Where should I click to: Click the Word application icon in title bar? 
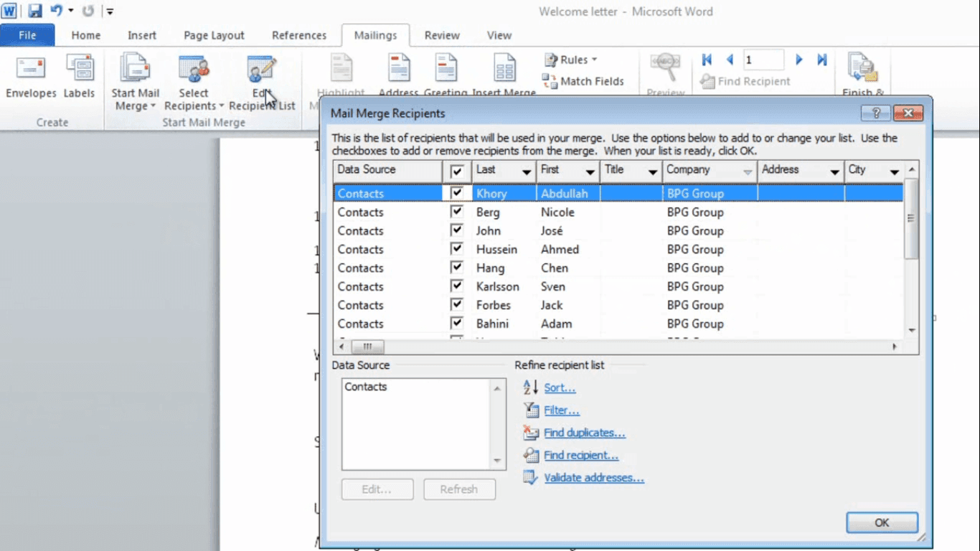click(9, 11)
